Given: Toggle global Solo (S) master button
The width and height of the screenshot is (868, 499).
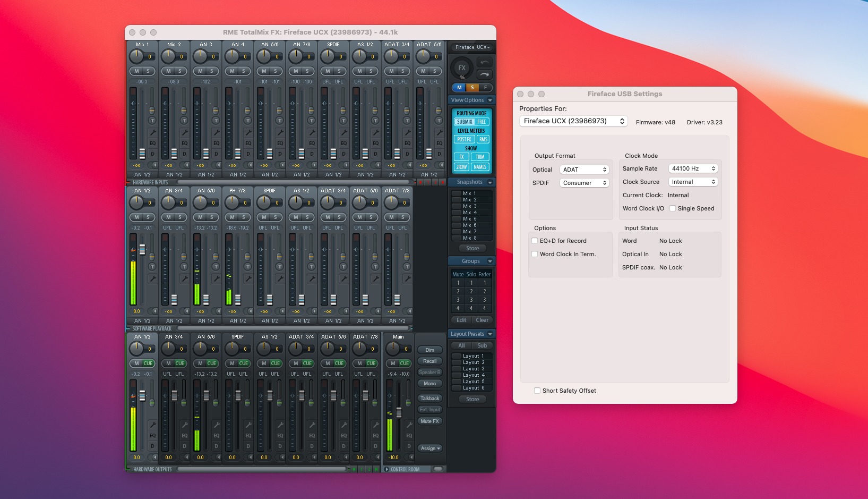Looking at the screenshot, I should [x=472, y=88].
